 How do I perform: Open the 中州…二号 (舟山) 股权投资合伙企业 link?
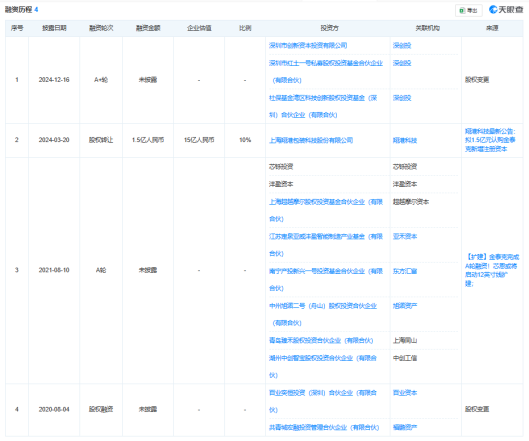[323, 314]
